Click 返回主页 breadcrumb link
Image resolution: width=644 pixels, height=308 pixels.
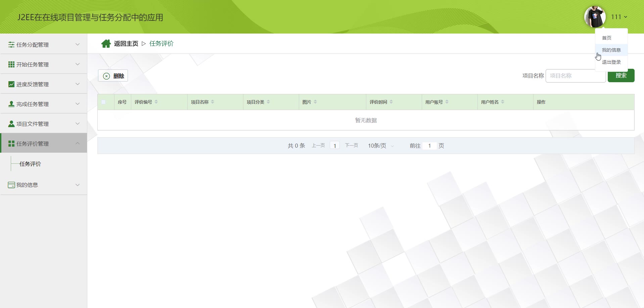coord(126,44)
